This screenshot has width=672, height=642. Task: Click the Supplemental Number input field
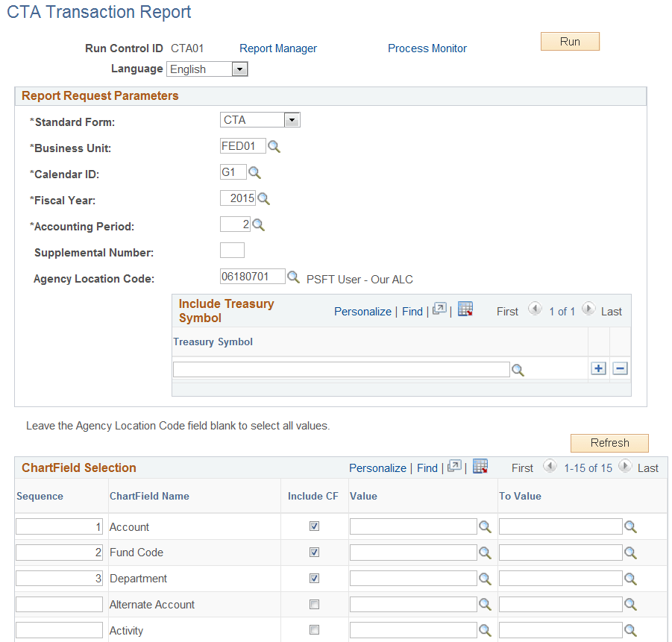[x=231, y=250]
